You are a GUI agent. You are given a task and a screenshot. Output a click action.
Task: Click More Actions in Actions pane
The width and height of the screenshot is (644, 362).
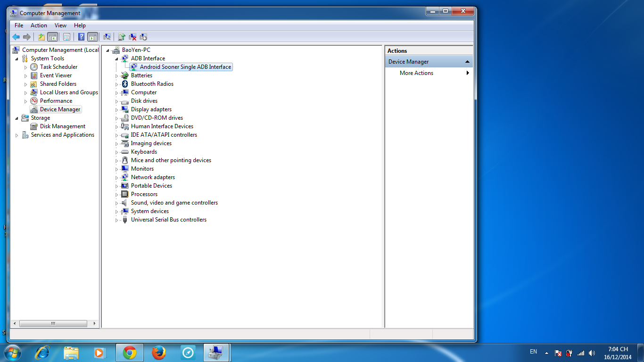pos(416,73)
